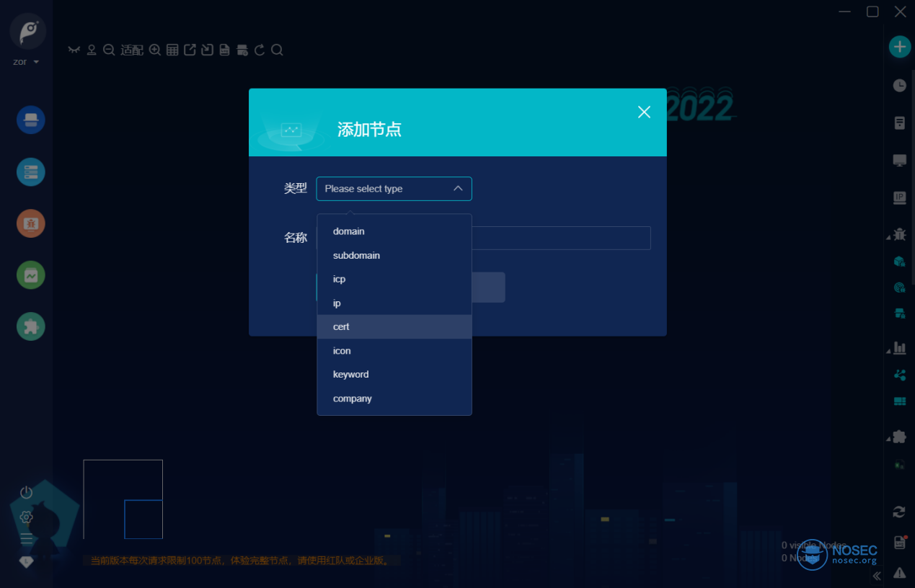This screenshot has width=915, height=588.
Task: Click the warning triangle icon at bottom right
Action: click(x=899, y=573)
